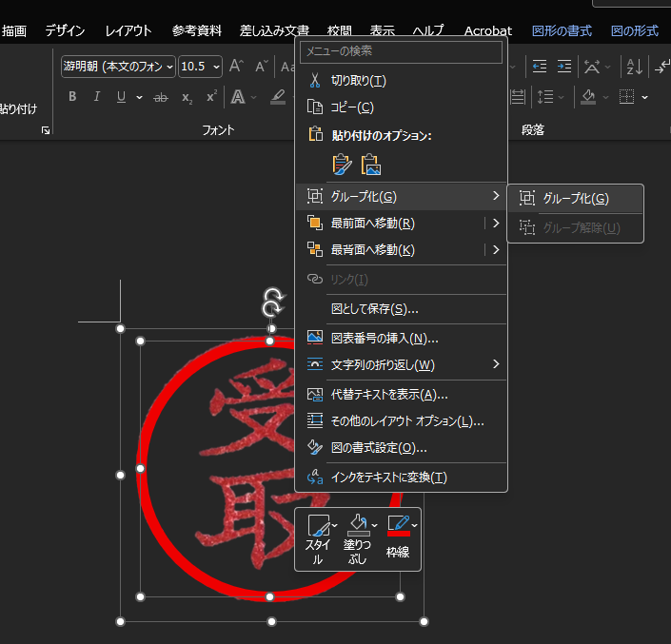This screenshot has height=644, width=671.
Task: Expand 最背面へ移動 submenu arrow
Action: click(496, 250)
